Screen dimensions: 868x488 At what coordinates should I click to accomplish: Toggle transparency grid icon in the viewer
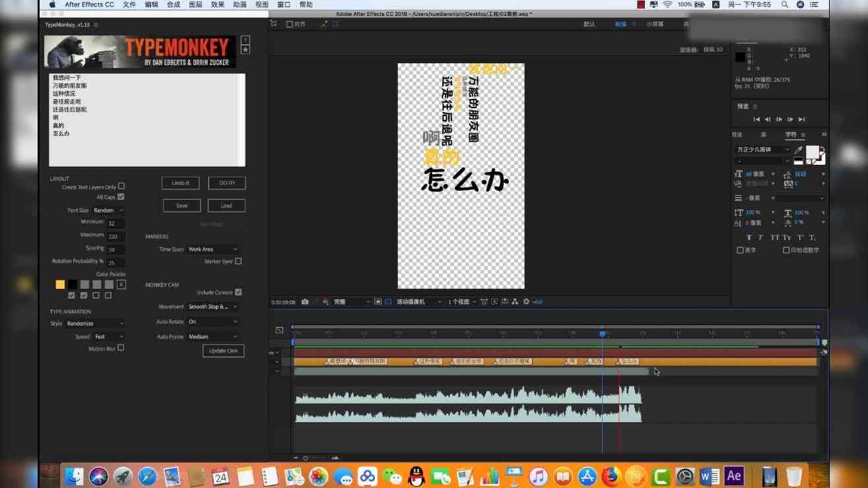pos(388,301)
